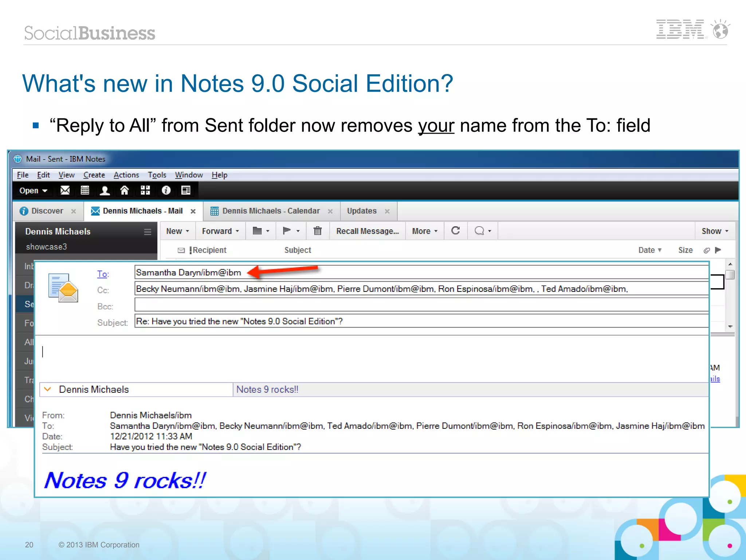Click the attachment paperclip column icon
Viewport: 746px width, 560px height.
(x=707, y=250)
